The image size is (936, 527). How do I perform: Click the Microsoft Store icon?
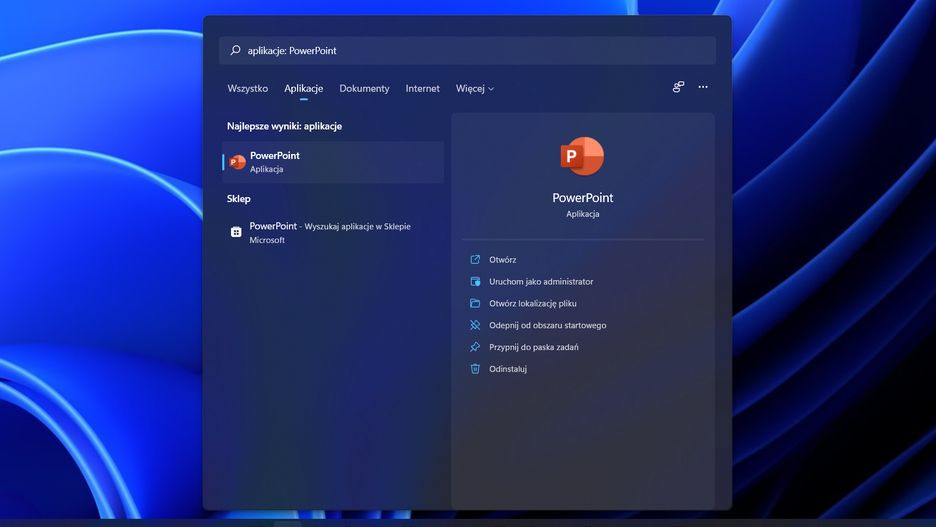point(236,232)
